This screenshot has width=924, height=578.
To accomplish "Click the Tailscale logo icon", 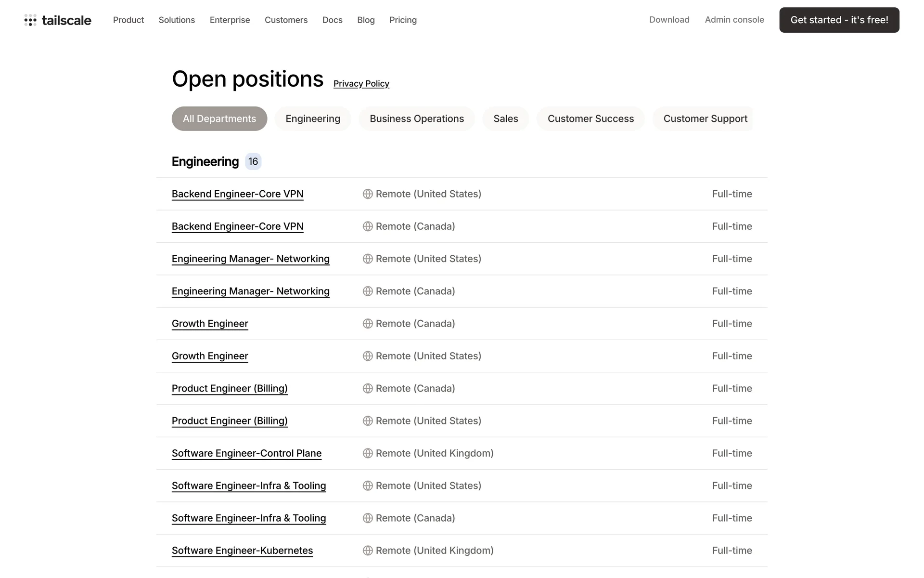I will [x=30, y=20].
